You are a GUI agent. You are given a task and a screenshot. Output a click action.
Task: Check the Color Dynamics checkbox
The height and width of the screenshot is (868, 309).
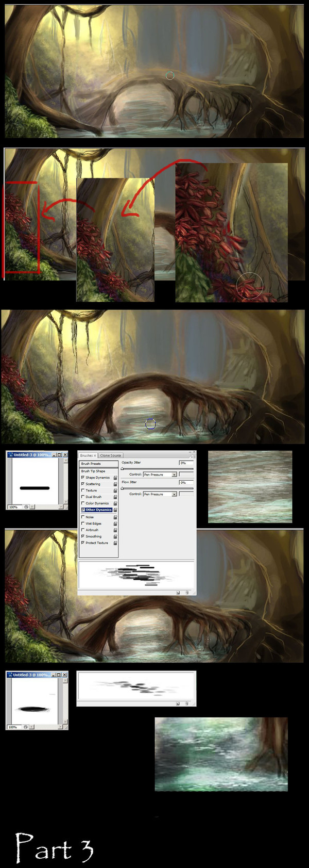[x=83, y=503]
